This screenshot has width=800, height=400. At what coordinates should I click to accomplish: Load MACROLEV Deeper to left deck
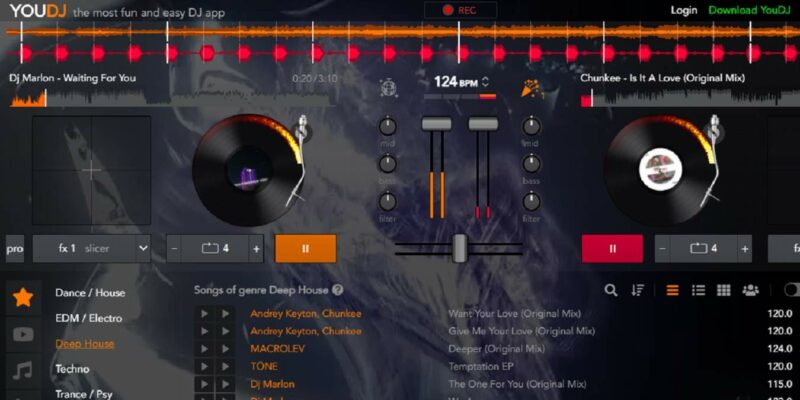pyautogui.click(x=204, y=349)
